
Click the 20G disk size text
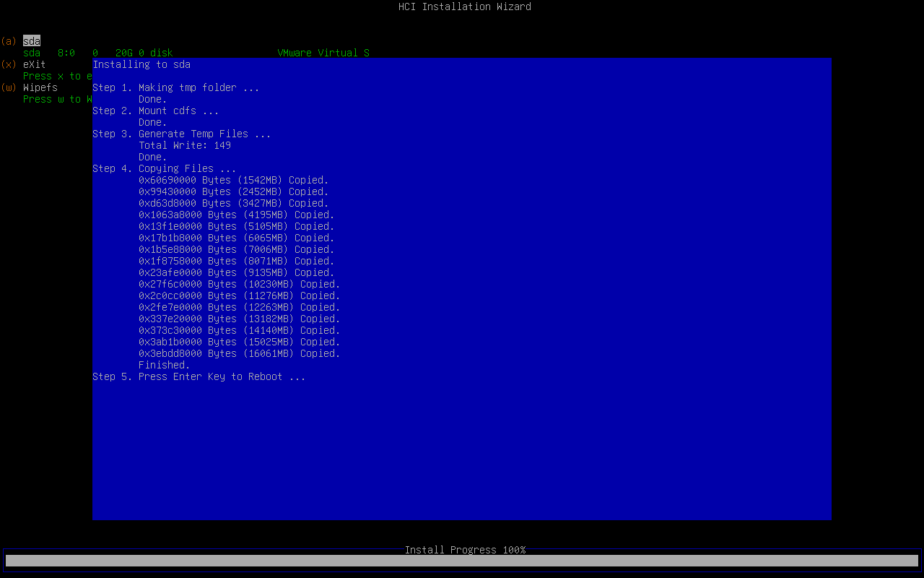(124, 53)
